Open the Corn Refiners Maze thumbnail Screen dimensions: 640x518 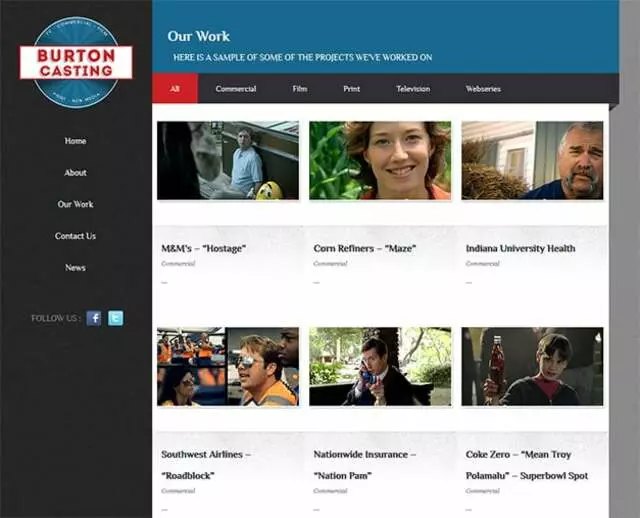pos(380,160)
